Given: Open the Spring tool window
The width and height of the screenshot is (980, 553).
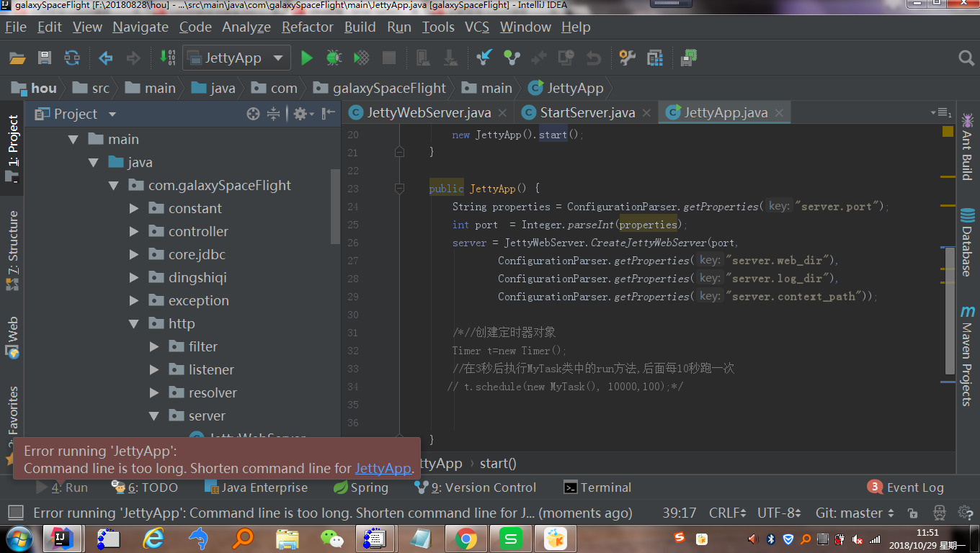Looking at the screenshot, I should (x=360, y=487).
